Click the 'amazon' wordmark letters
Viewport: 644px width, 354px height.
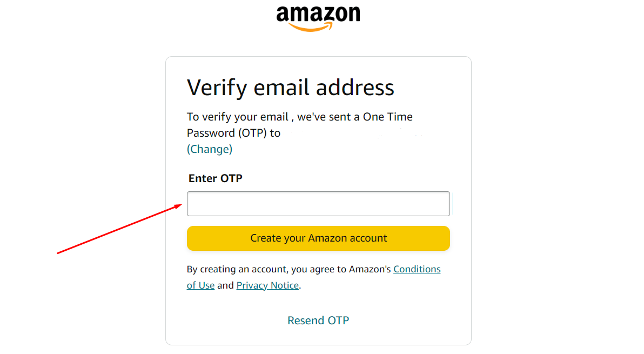[x=318, y=14]
